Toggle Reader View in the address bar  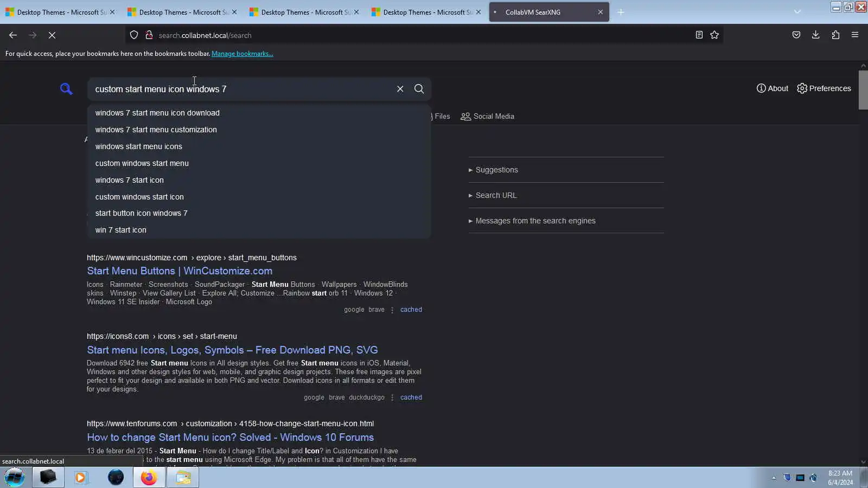[x=699, y=35]
